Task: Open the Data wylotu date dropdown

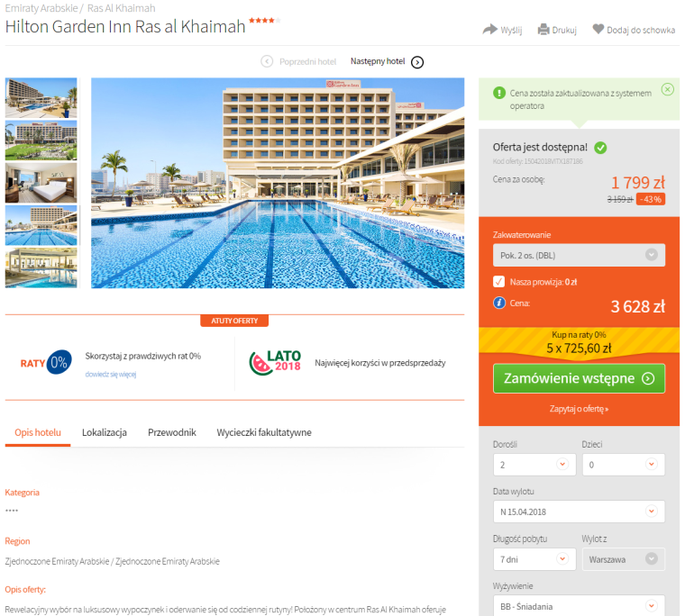Action: [x=579, y=512]
